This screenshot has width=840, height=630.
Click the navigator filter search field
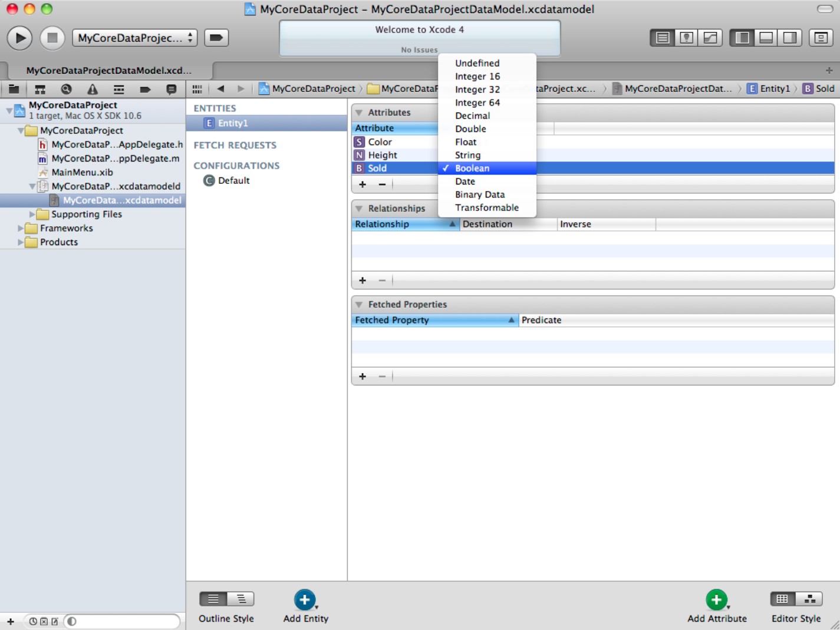122,621
